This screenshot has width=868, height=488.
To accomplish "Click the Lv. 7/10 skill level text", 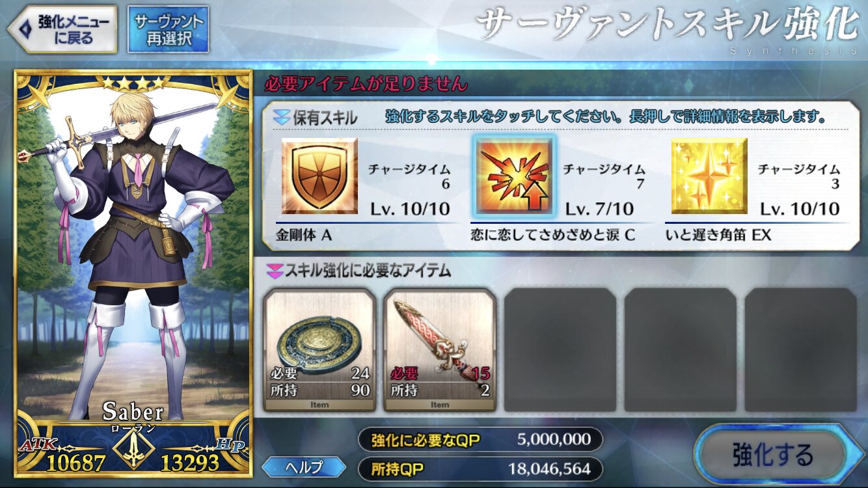I will pos(599,210).
